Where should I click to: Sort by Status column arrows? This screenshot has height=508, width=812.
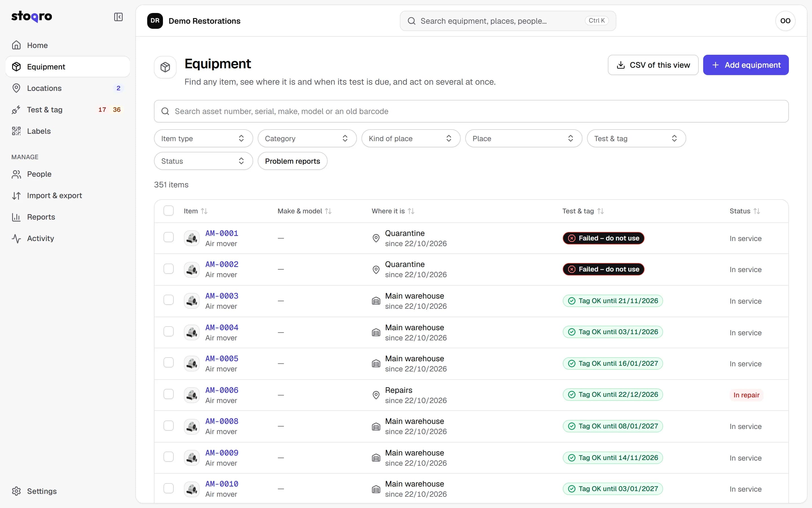tap(757, 211)
